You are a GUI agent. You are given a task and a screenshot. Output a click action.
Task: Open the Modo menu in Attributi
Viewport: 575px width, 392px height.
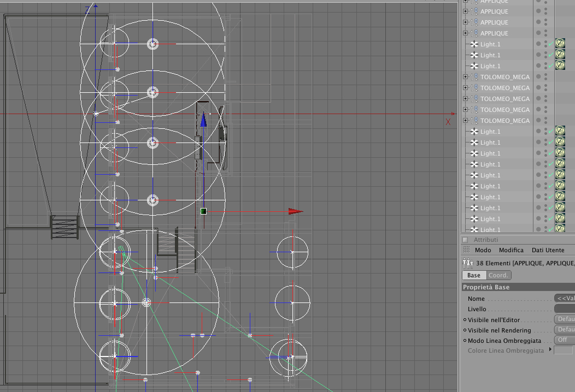(483, 250)
